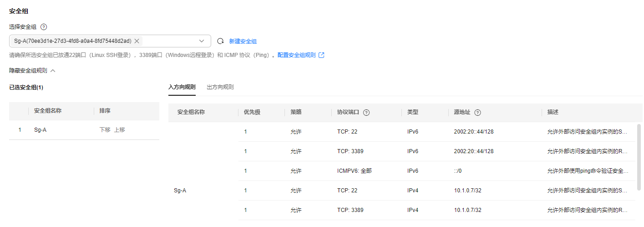Click the refresh icon beside 新建安全组
This screenshot has width=644, height=227.
[x=220, y=41]
